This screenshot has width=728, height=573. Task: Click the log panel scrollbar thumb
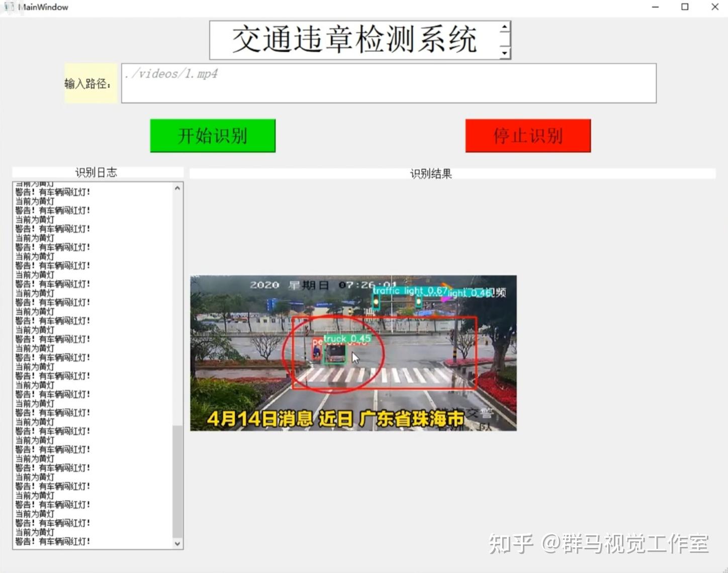click(x=177, y=482)
